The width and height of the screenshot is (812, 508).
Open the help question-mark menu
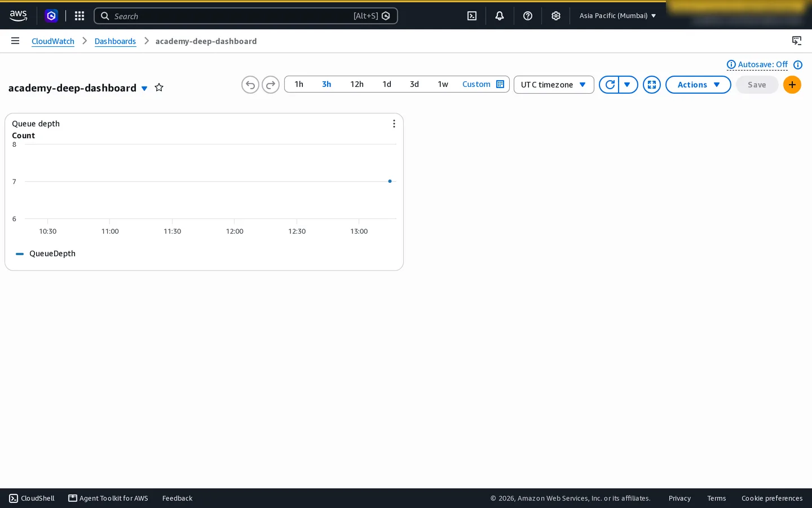point(528,16)
